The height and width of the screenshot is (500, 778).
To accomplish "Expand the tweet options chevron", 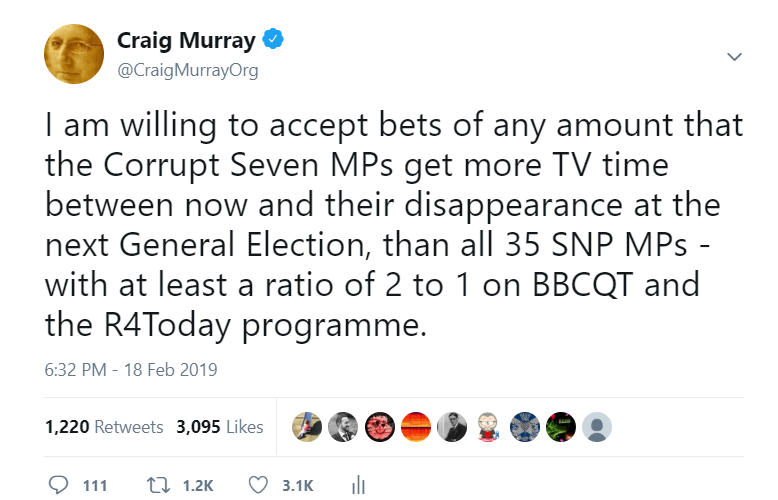I will click(x=734, y=56).
